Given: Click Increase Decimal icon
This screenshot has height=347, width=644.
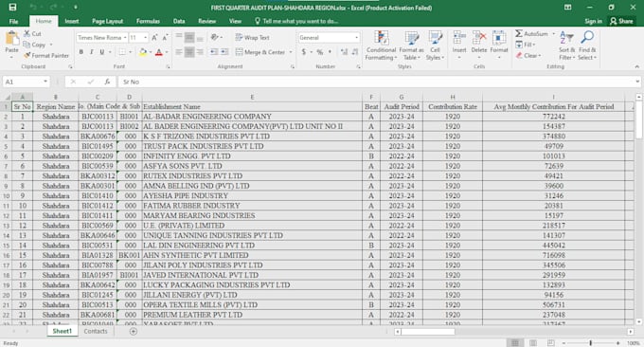Looking at the screenshot, I should [x=344, y=52].
